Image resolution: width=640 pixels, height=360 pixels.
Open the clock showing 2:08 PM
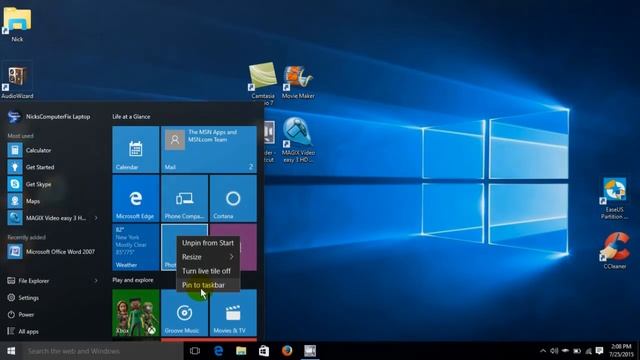pyautogui.click(x=622, y=351)
